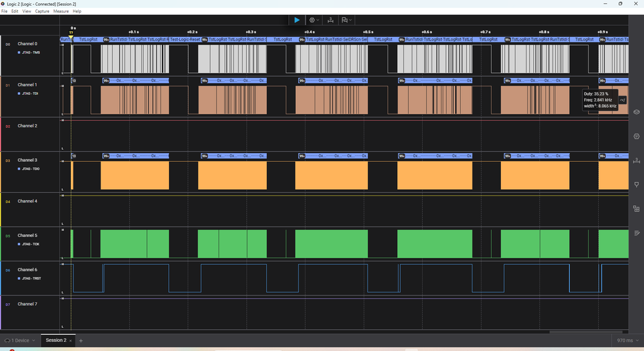Screen dimensions: 644x351
Task: Close the Session 2 tab
Action: [x=70, y=341]
